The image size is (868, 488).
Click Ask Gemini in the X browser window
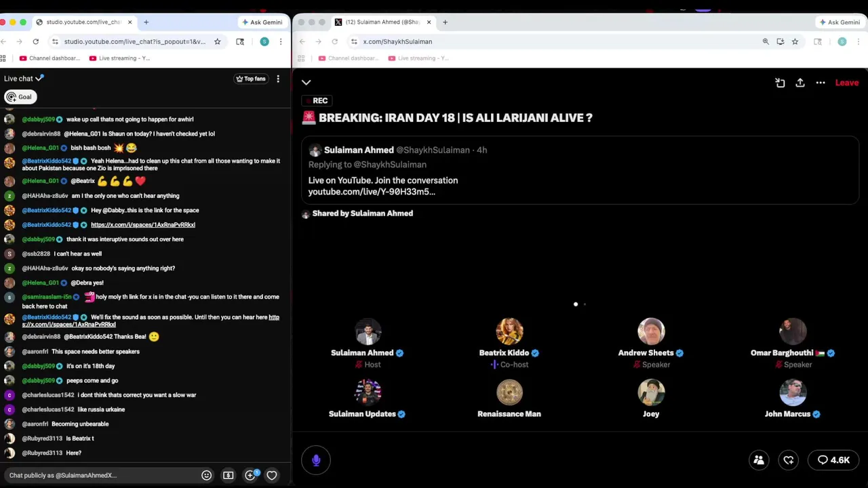(840, 22)
